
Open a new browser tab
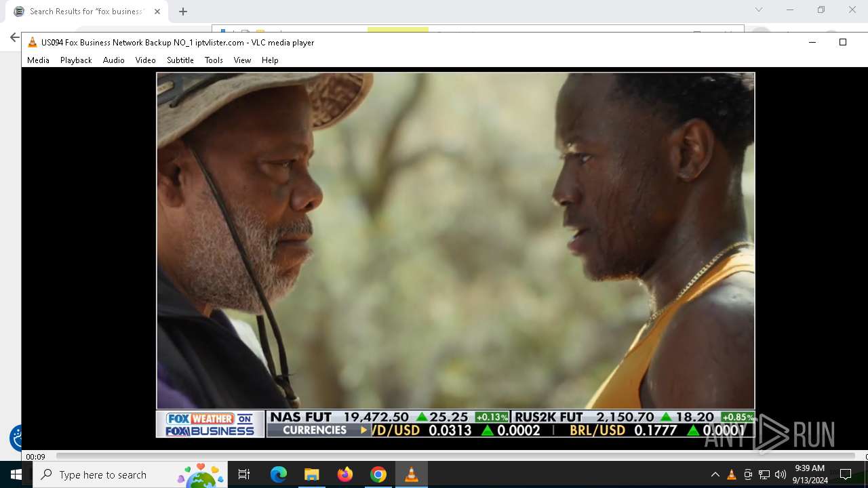[x=183, y=12]
